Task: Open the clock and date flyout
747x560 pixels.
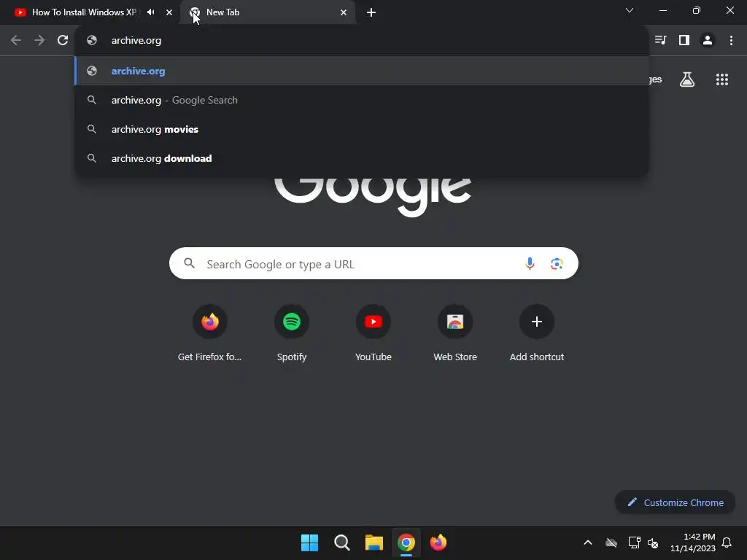Action: pos(693,542)
